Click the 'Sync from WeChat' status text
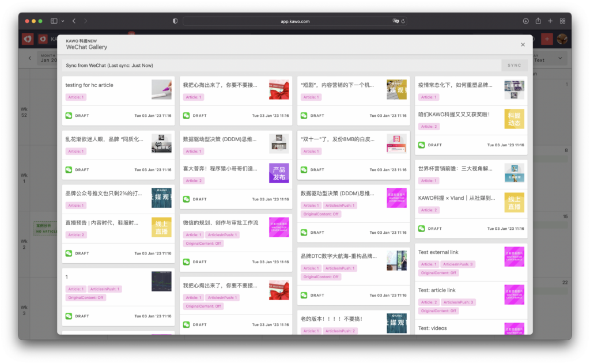590x364 pixels. 109,66
